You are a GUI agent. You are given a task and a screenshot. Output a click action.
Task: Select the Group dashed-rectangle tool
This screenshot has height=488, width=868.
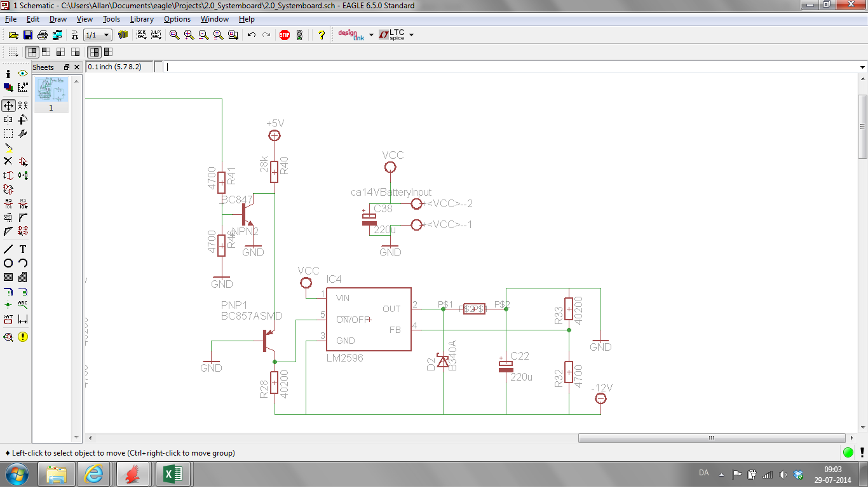8,133
